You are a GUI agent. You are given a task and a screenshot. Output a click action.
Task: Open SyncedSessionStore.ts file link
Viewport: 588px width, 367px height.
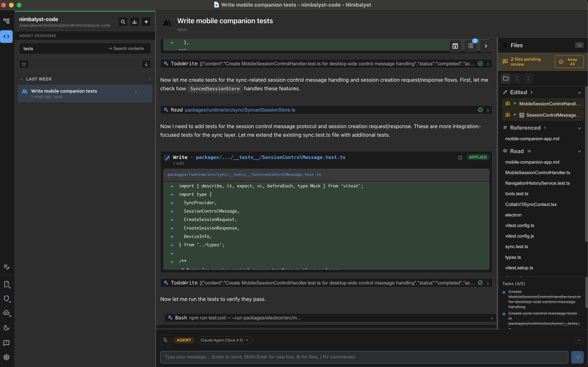point(240,110)
